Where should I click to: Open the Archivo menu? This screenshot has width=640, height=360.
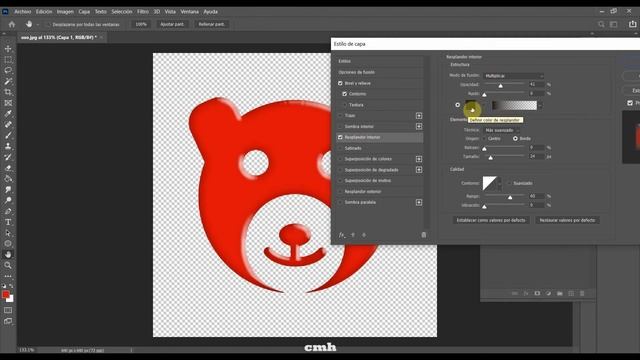click(x=22, y=12)
